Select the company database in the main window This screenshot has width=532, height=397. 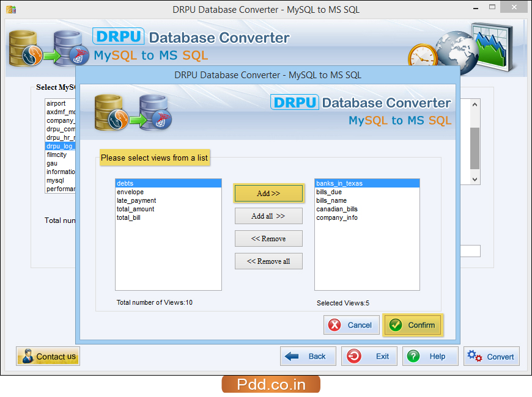[60, 120]
